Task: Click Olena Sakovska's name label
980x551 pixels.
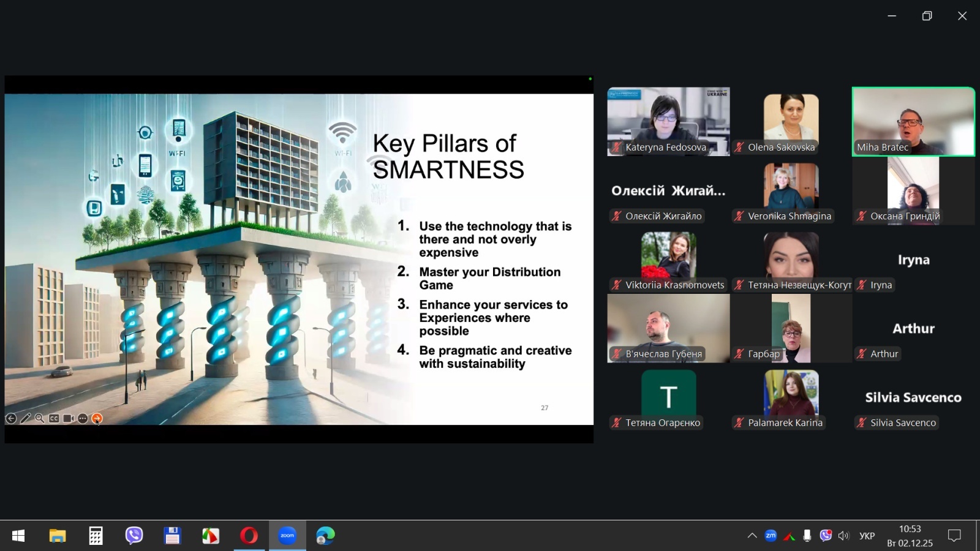Action: [x=781, y=148]
